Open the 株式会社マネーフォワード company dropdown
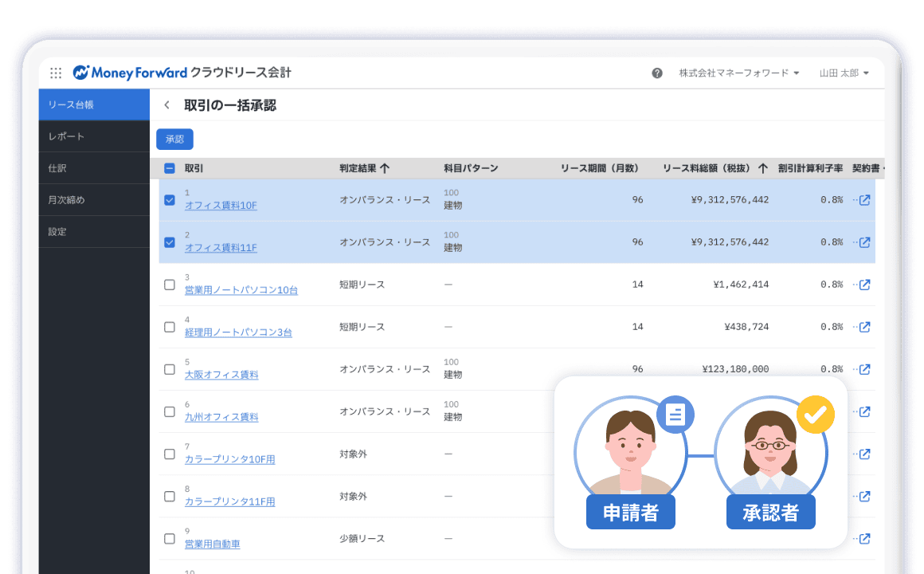 pyautogui.click(x=739, y=73)
